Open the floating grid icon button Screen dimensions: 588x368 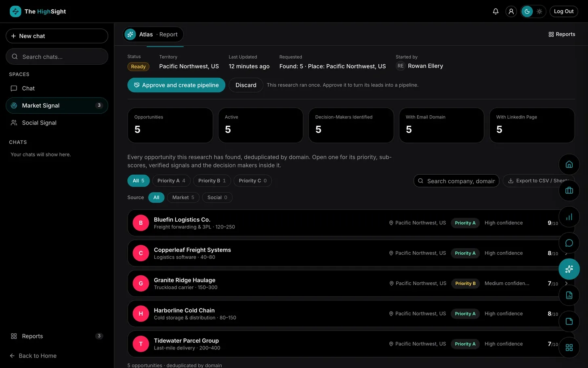[569, 347]
